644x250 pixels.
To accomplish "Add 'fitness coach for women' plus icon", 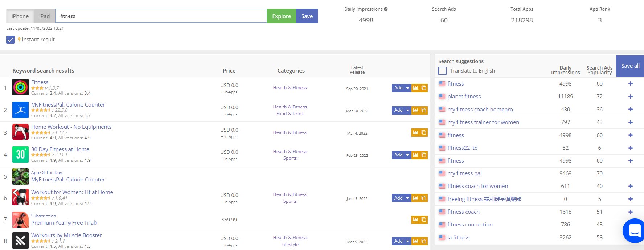I will pyautogui.click(x=631, y=186).
